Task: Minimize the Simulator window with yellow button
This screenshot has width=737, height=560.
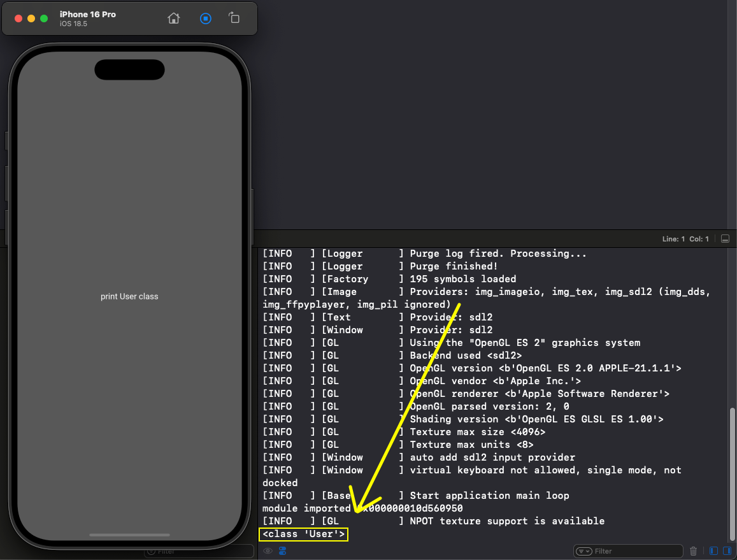Action: (x=31, y=18)
